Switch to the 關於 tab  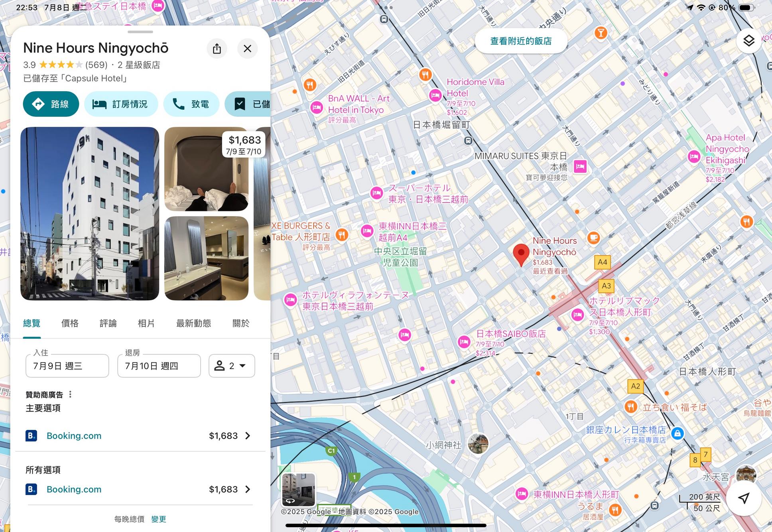coord(241,323)
